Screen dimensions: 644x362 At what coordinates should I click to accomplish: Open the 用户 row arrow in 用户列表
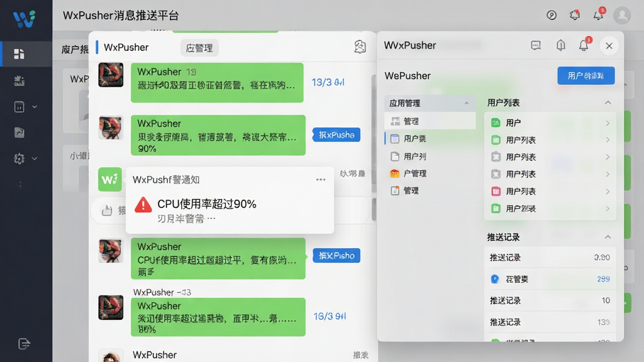tap(608, 123)
